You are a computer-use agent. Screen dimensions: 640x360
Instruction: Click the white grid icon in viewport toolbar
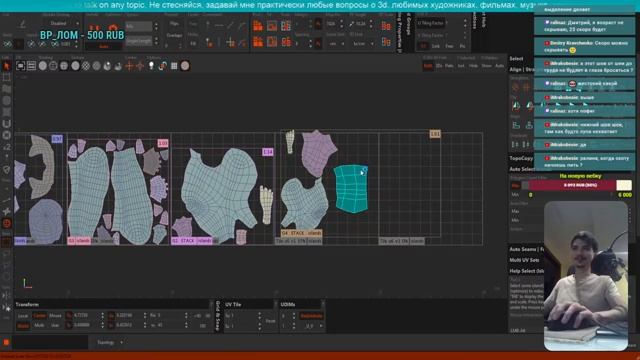(x=174, y=66)
